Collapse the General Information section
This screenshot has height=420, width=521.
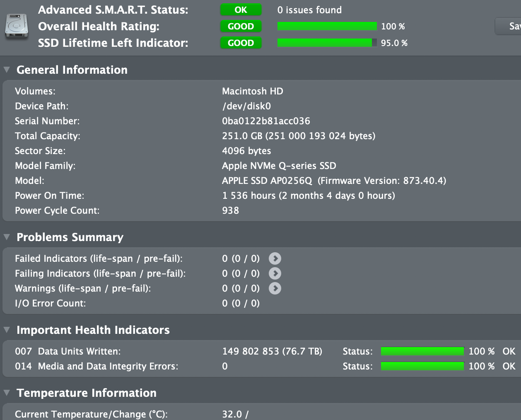click(x=7, y=70)
